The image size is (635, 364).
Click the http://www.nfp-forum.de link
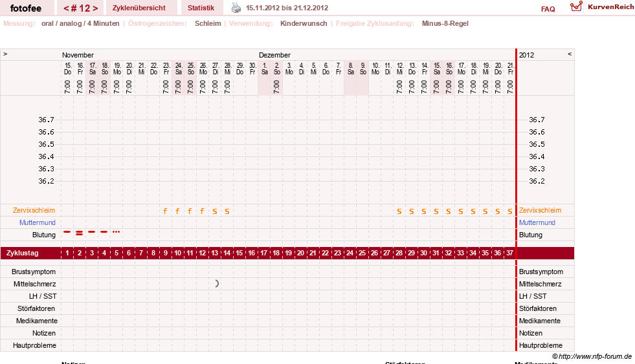pos(596,356)
